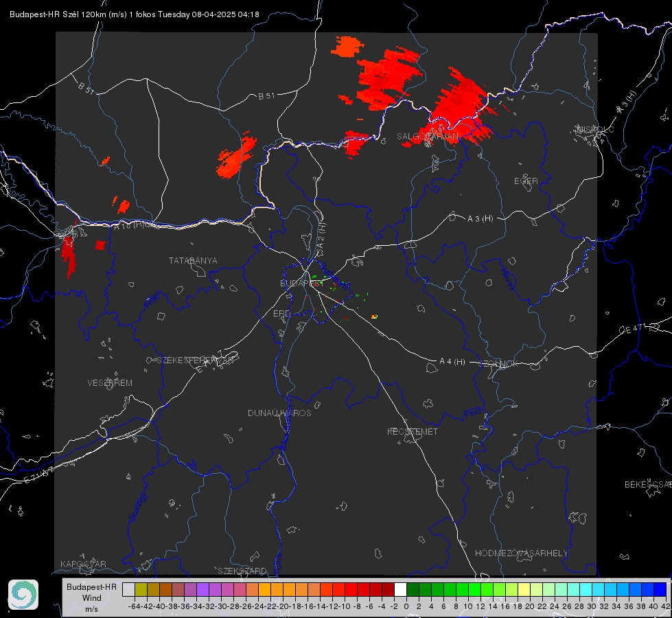Click the small yellow-red echo southeast of Budapest
Image resolution: width=672 pixels, height=618 pixels.
click(374, 317)
